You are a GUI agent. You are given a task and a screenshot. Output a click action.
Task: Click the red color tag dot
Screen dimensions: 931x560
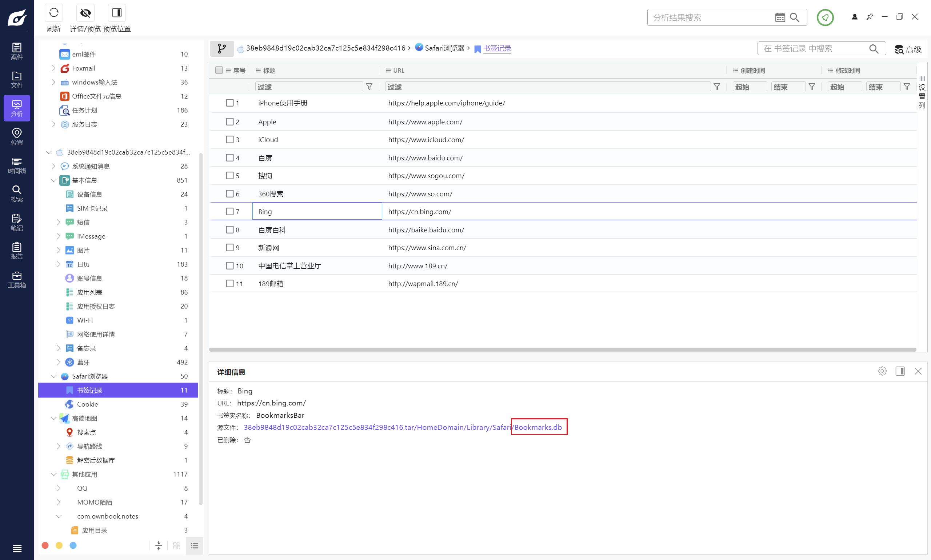[45, 545]
